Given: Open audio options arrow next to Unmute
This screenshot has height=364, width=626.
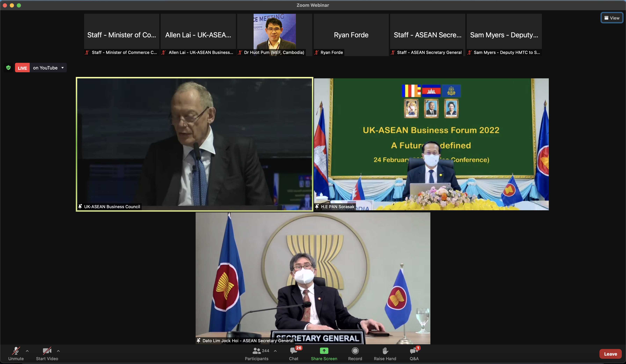Looking at the screenshot, I should (27, 351).
